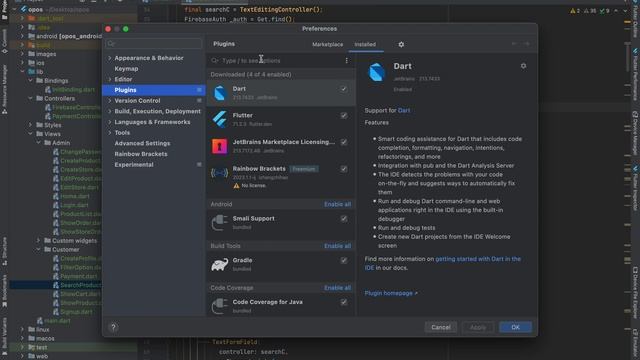Expand the Editor settings section

click(x=109, y=79)
